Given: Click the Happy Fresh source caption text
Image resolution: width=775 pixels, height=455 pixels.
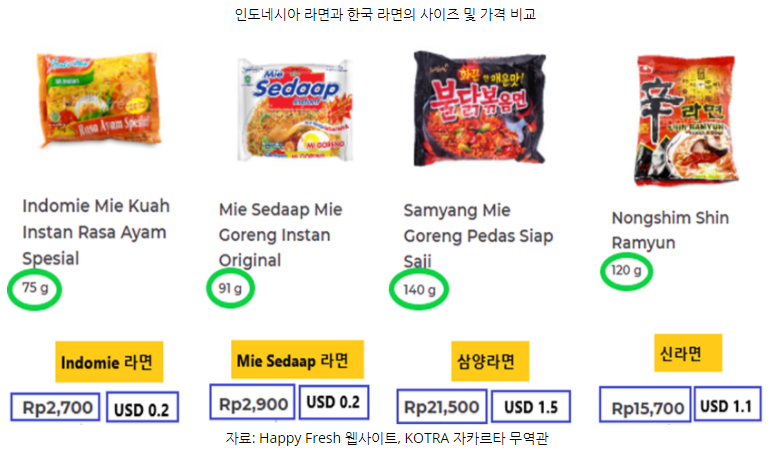Looking at the screenshot, I should tap(387, 438).
